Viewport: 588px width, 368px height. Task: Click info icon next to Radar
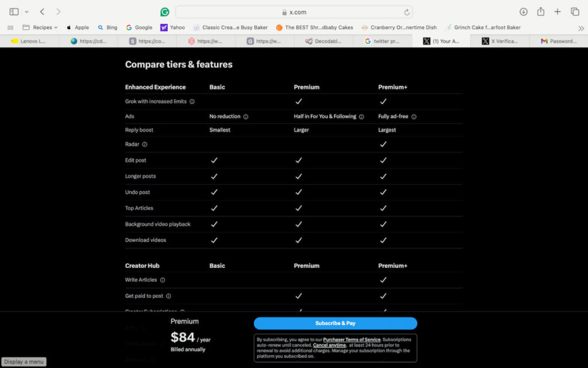pyautogui.click(x=145, y=144)
